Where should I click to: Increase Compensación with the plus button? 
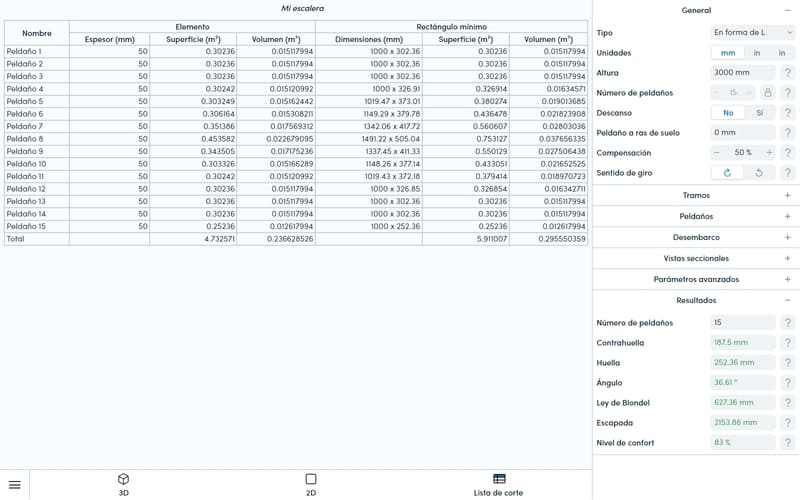(769, 153)
